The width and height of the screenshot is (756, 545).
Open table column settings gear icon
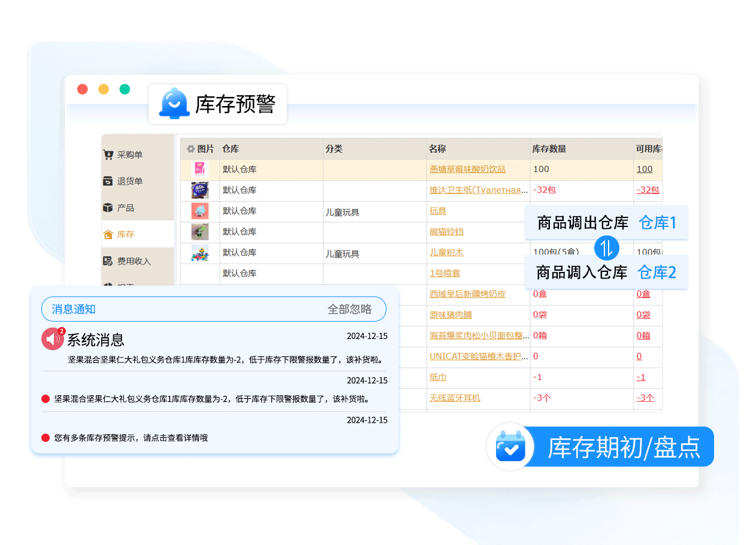click(x=190, y=149)
